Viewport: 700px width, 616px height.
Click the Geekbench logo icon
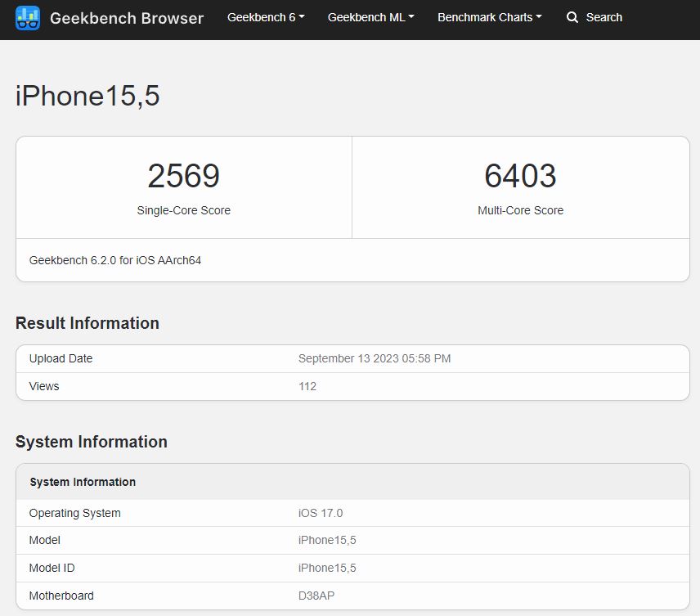(28, 18)
